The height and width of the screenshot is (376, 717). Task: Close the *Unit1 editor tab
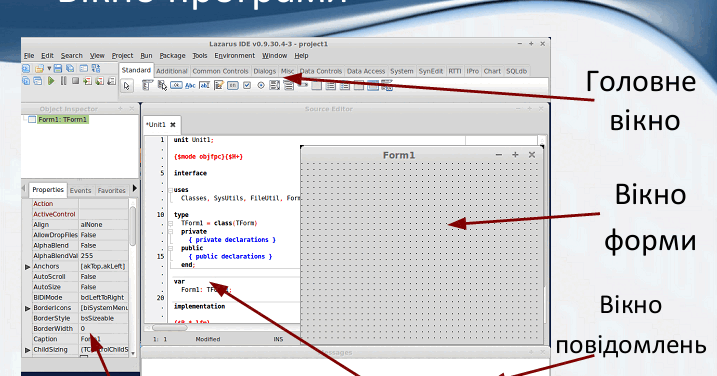[173, 124]
